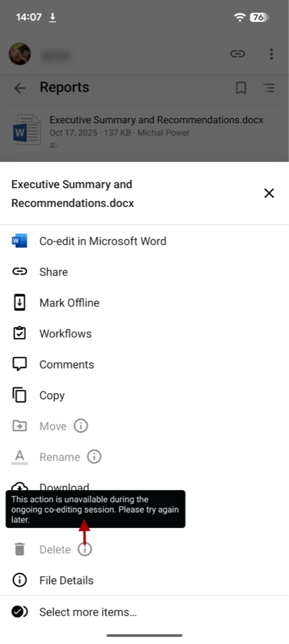Viewport: 289px width, 644px height.
Task: Tap the Move folder icon
Action: 20,426
